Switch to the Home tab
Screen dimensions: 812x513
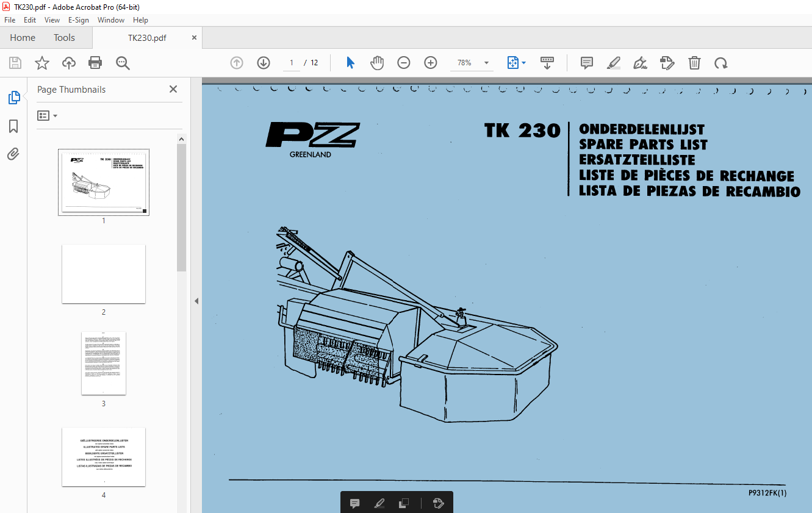(x=23, y=38)
